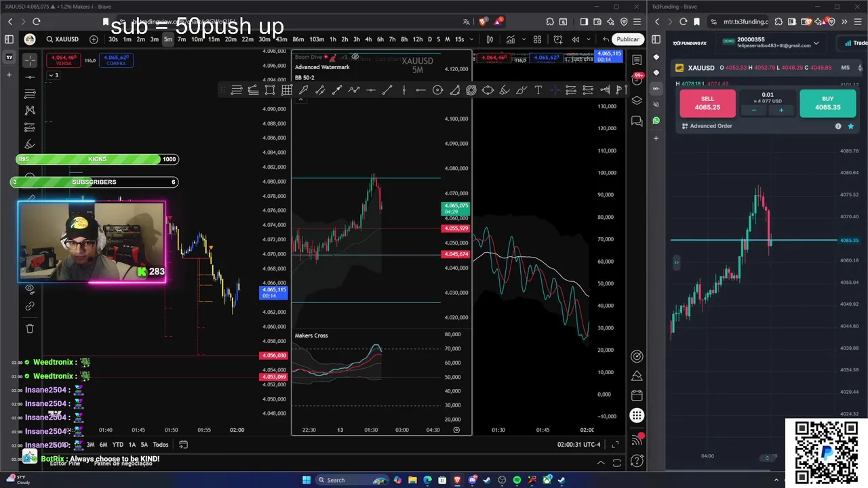Screen dimensions: 868x488
Task: Open Spotify from the Windows taskbar
Action: (x=517, y=480)
